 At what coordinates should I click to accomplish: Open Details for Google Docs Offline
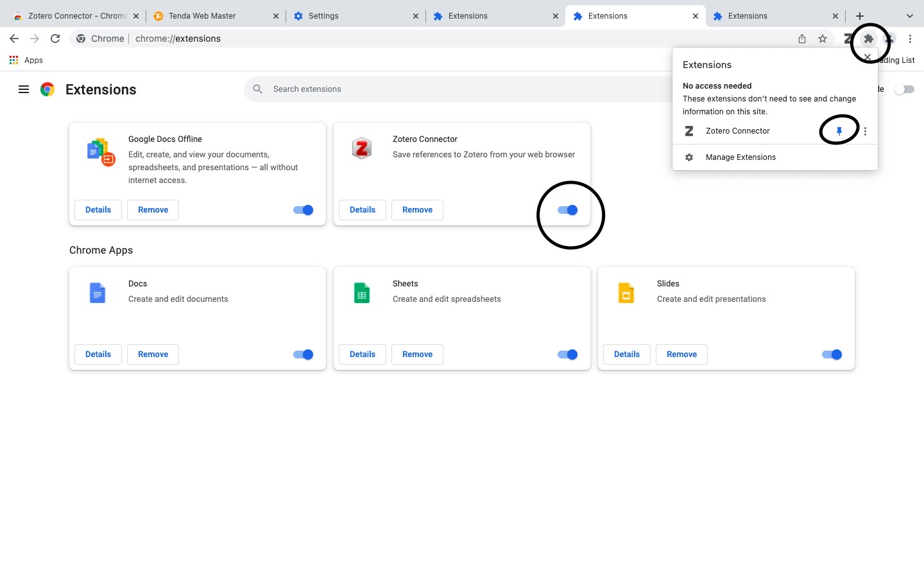(98, 210)
